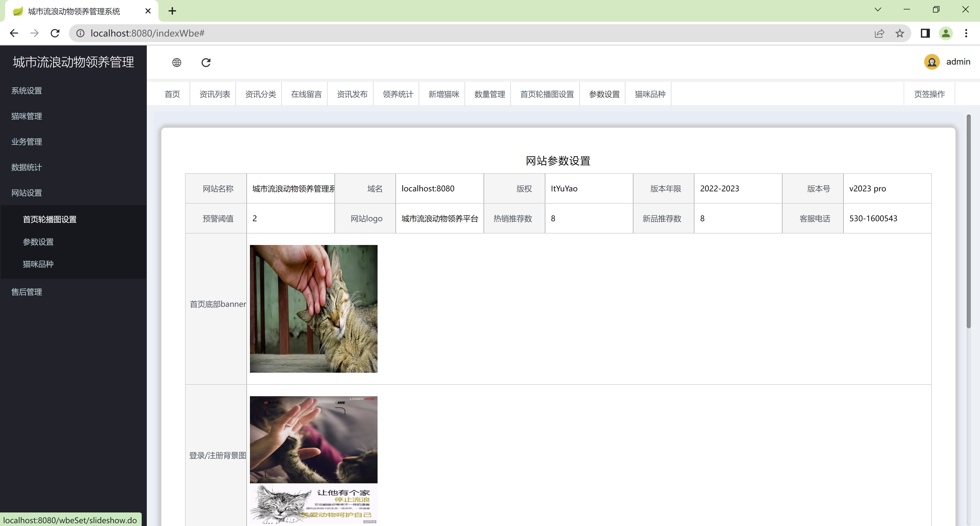Open tab search chevron in title bar
This screenshot has height=526, width=980.
coord(878,9)
